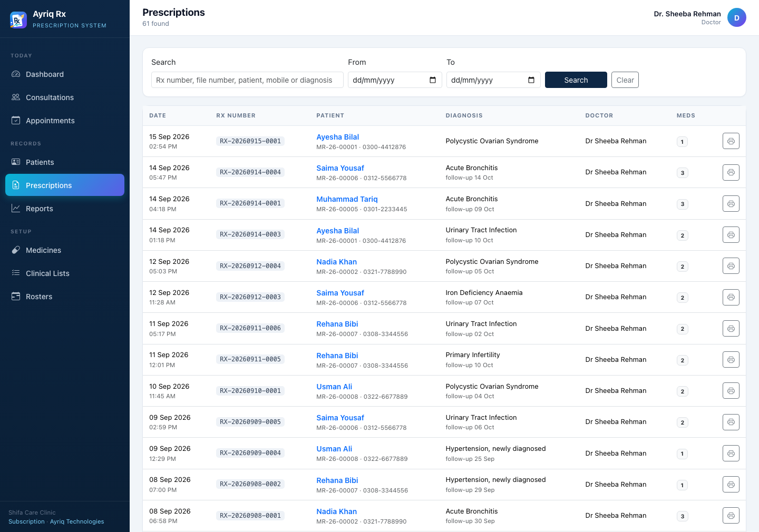Open Rehana Bibi in the RX-20260911-0006 row

tap(337, 324)
